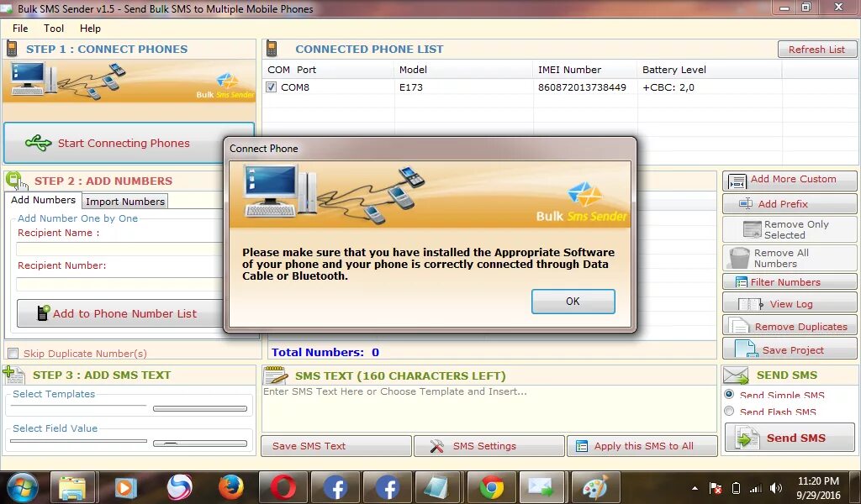The height and width of the screenshot is (504, 861).
Task: Click the USB icon on Start Connecting Phones
Action: pyautogui.click(x=39, y=143)
